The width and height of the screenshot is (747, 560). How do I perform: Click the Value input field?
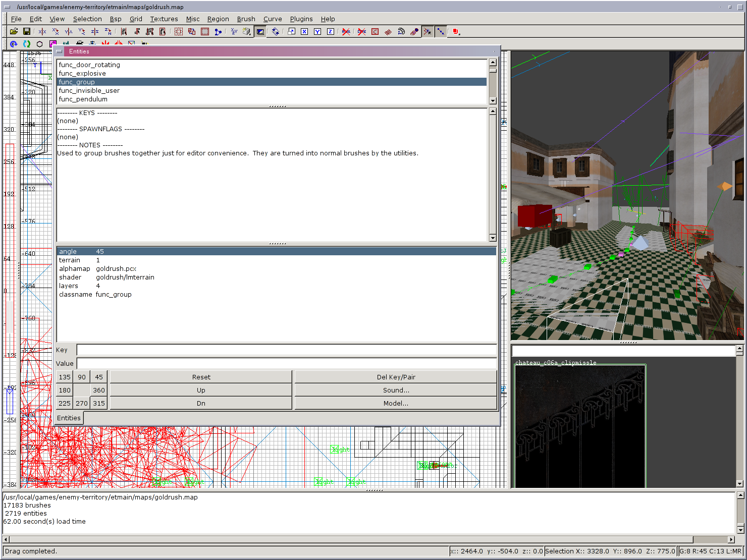(x=286, y=363)
